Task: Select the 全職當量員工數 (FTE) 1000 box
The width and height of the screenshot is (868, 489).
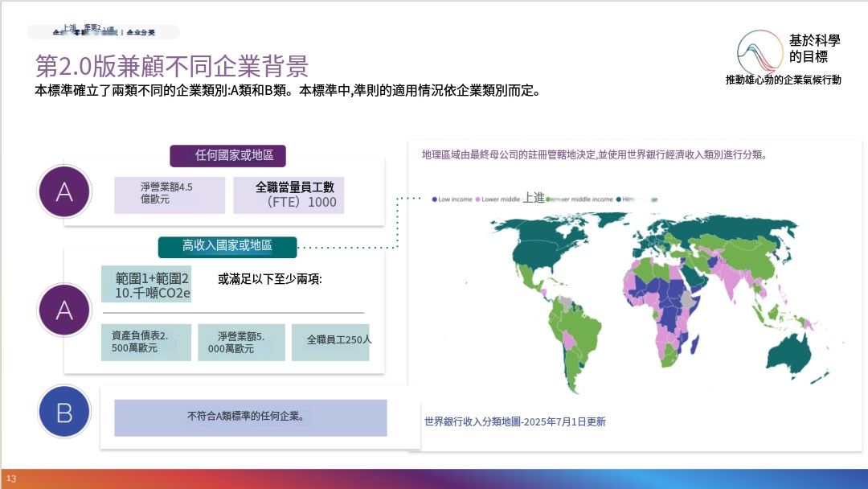Action: (289, 195)
